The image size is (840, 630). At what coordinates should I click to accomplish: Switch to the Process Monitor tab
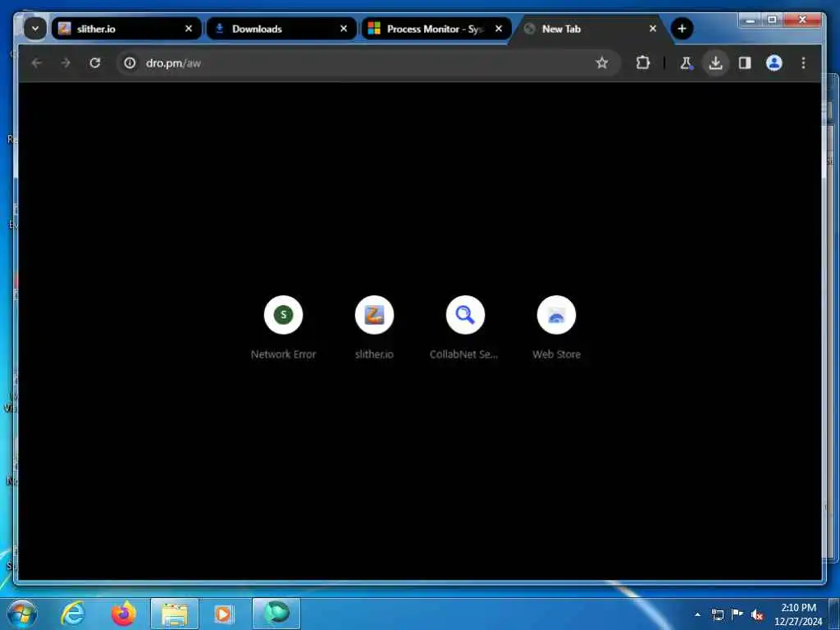(436, 29)
